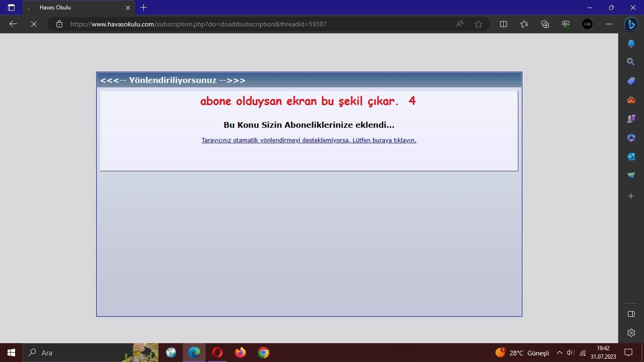Screen dimensions: 644x362
Task: Open tab actions menu icon
Action: coord(11,8)
